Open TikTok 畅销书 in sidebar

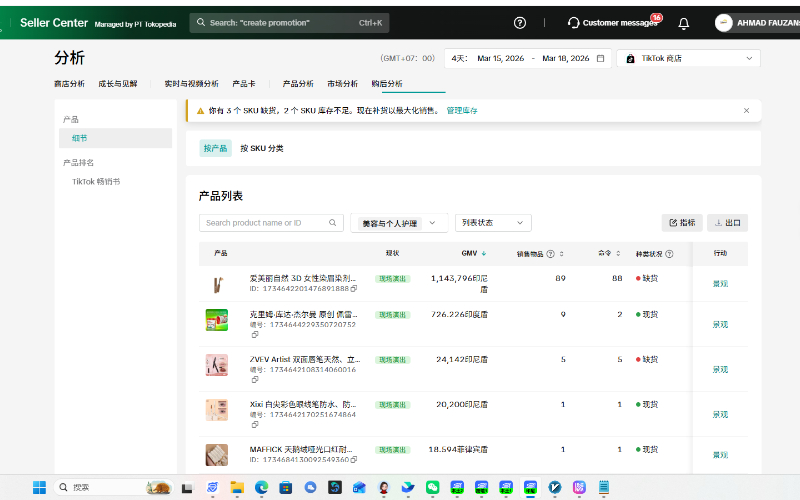coord(96,182)
